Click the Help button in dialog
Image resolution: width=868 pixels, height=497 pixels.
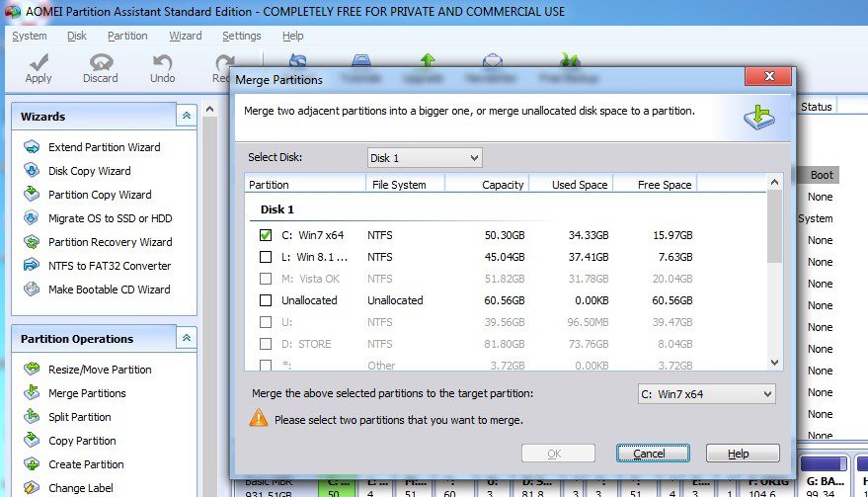tap(743, 454)
